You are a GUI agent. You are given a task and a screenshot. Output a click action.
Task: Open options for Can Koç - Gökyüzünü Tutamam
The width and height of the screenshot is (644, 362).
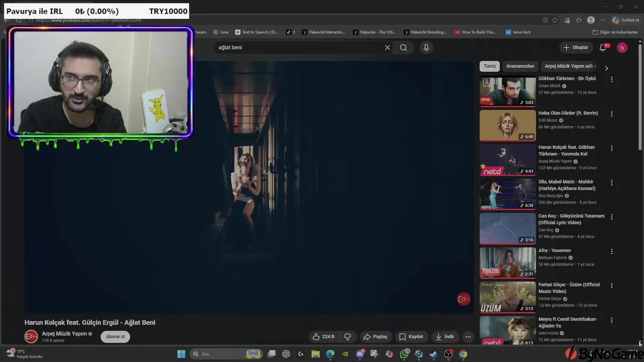(x=612, y=217)
